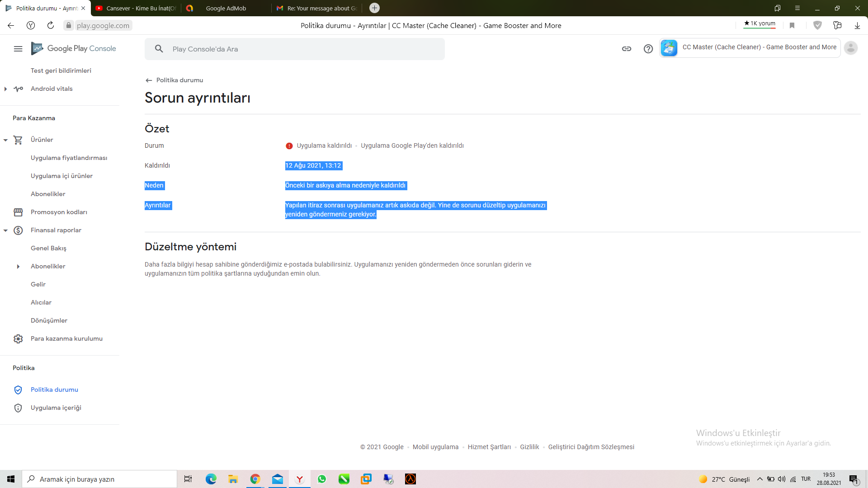Copy page link with the link icon
This screenshot has height=488, width=868.
coord(627,49)
